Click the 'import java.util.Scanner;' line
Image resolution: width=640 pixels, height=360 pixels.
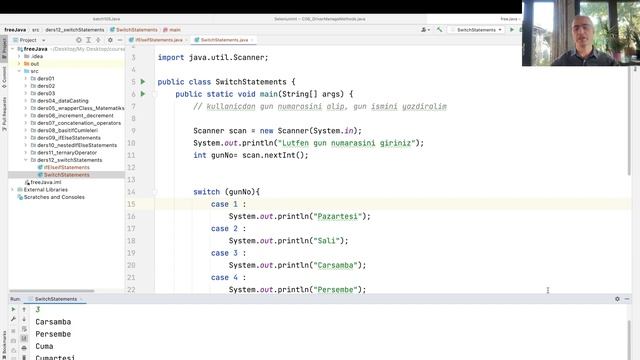[213, 58]
